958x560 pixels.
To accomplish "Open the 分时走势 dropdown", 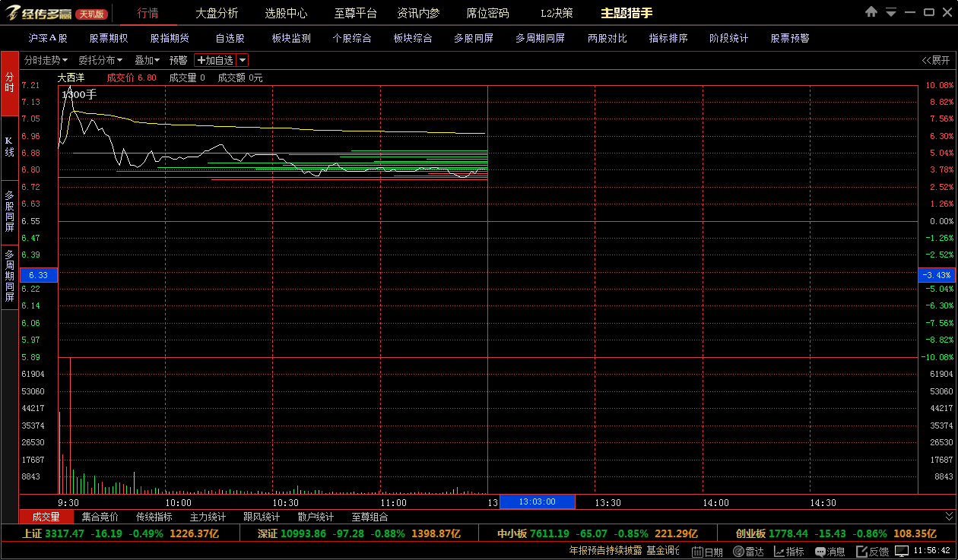I will click(46, 60).
